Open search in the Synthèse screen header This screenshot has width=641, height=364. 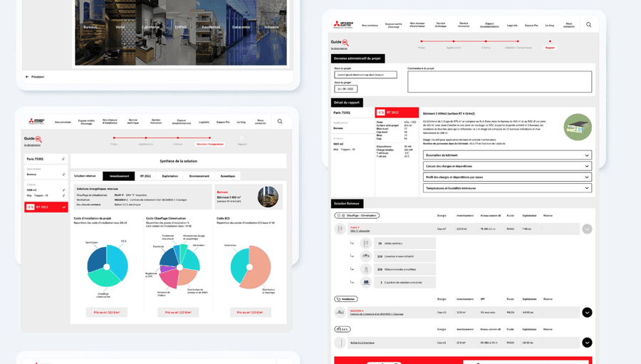click(x=280, y=122)
